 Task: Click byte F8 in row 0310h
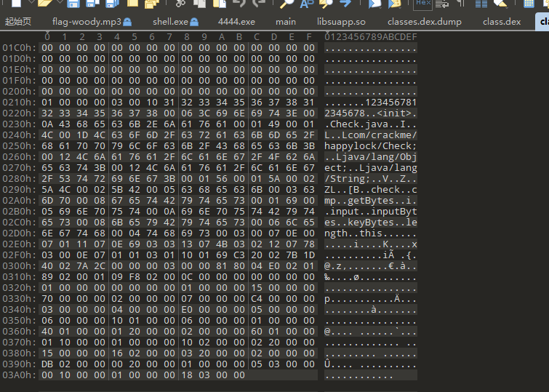[x=135, y=277]
